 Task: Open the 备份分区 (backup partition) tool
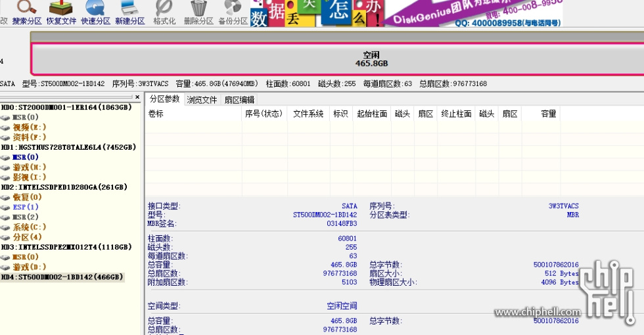tap(233, 13)
